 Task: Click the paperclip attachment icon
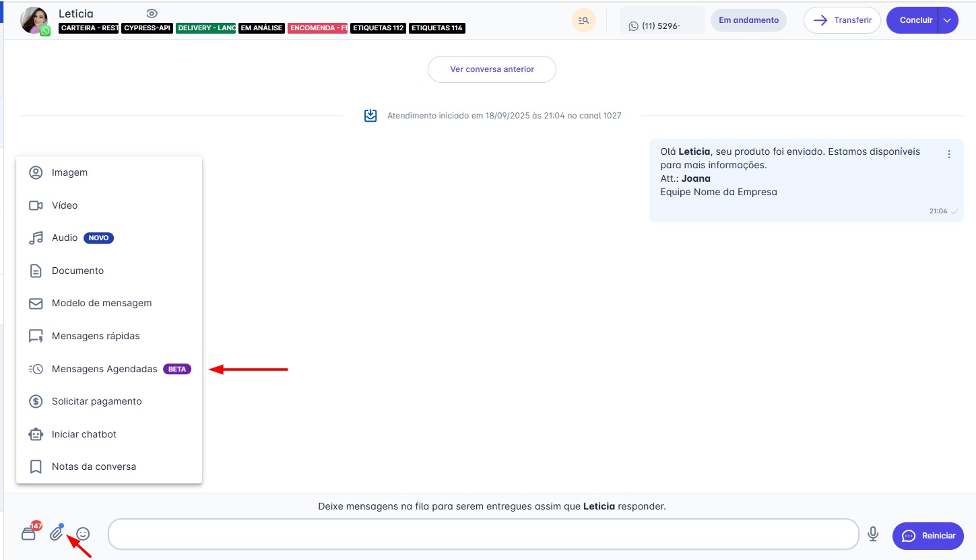point(57,534)
